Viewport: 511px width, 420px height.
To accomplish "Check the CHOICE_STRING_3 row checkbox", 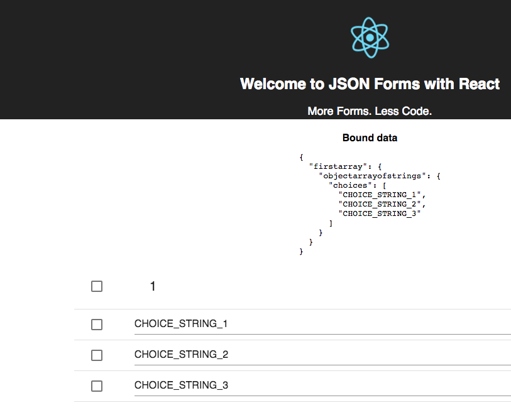I will tap(97, 386).
